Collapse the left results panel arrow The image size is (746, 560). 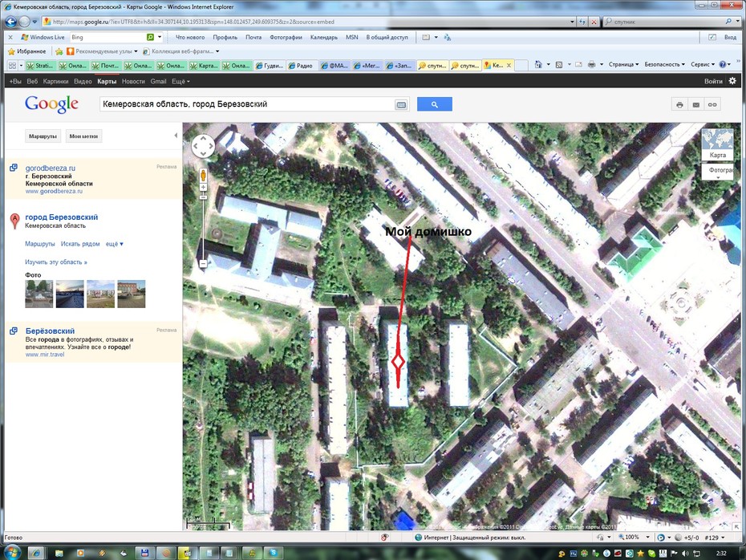coord(176,136)
